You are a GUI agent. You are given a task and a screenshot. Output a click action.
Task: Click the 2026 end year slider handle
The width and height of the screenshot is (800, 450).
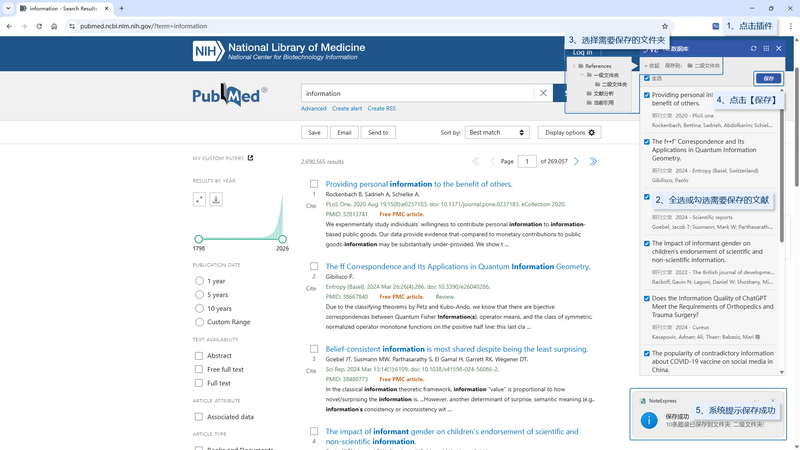pos(282,239)
